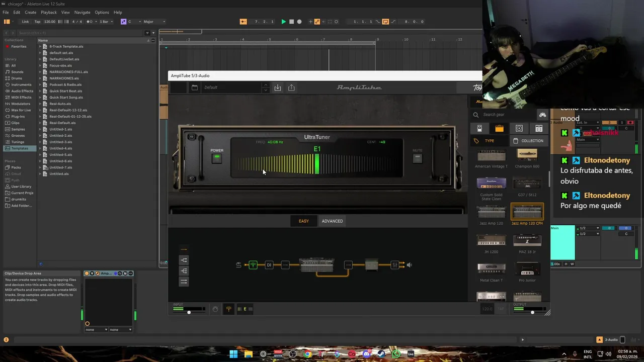Toggle Ableton Link
Viewport: 644px width, 362px height.
25,22
